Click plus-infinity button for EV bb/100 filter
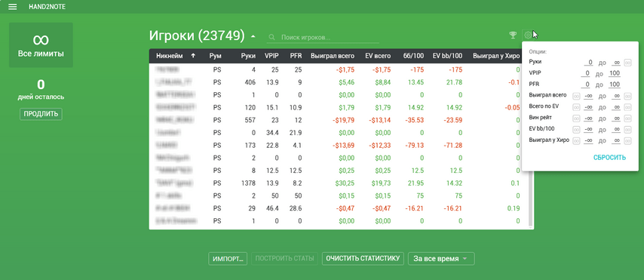 (x=627, y=130)
